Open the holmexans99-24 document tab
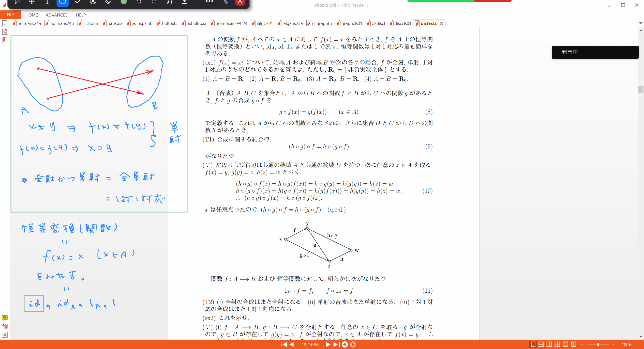 (229, 23)
